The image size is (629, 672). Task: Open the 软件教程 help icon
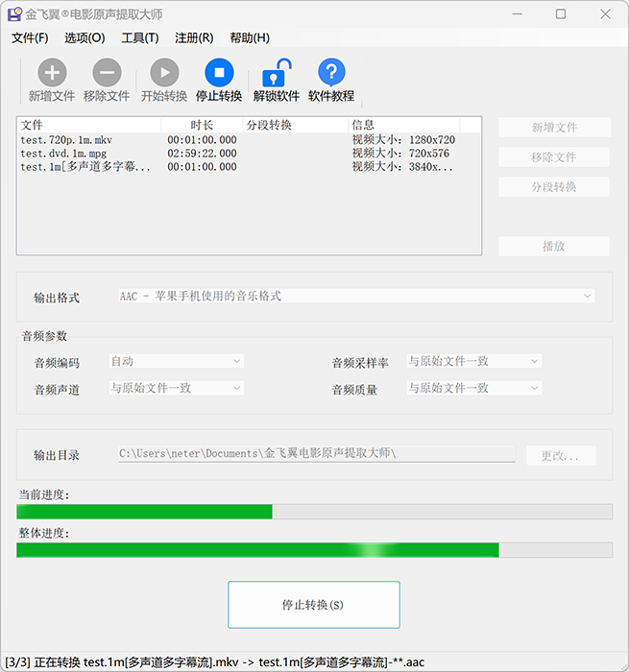click(331, 73)
